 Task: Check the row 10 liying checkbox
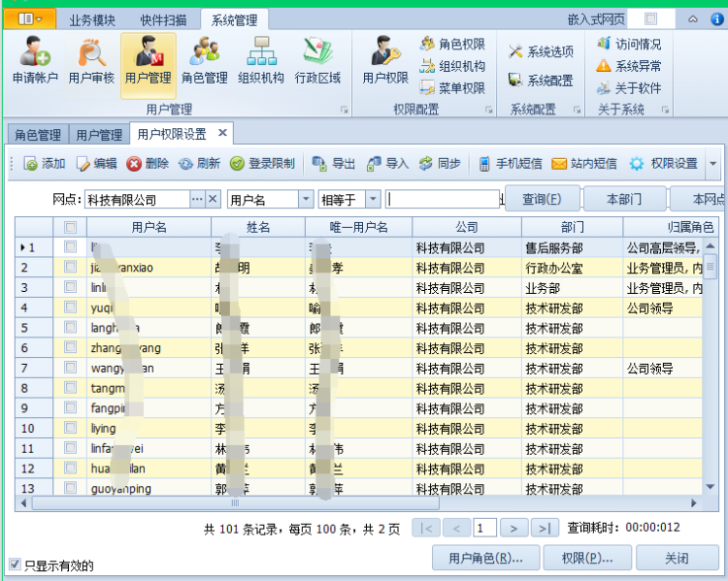[70, 428]
